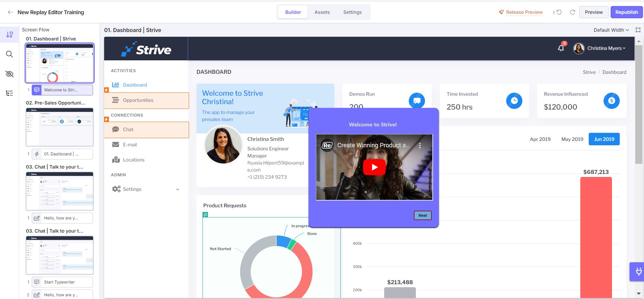Viewport: 644px width, 299px height.
Task: Open the Default Width dropdown
Action: [611, 30]
